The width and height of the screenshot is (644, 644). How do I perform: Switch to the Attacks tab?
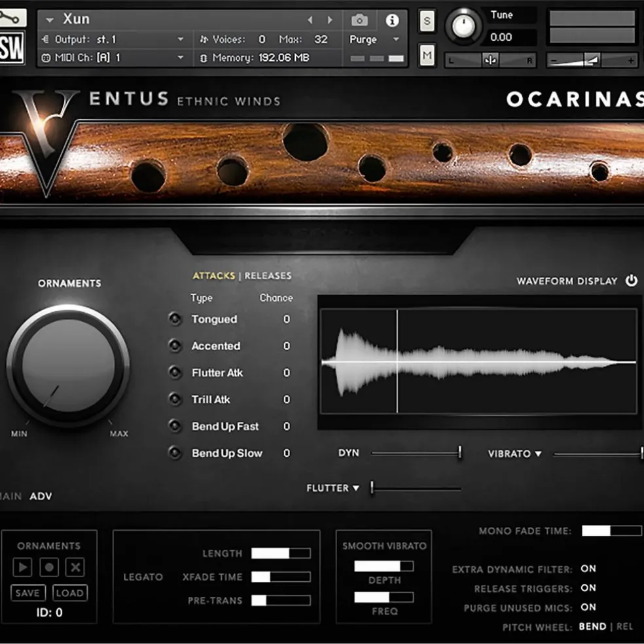coord(214,276)
